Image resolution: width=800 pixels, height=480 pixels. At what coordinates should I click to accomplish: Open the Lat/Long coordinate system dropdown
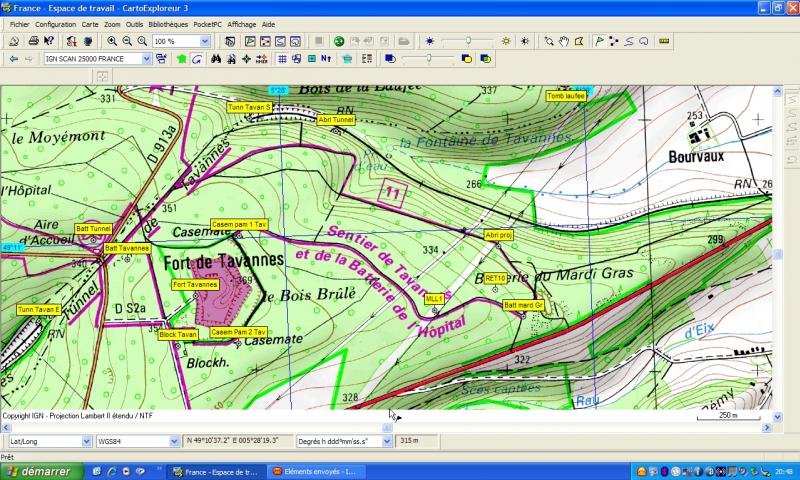point(87,441)
